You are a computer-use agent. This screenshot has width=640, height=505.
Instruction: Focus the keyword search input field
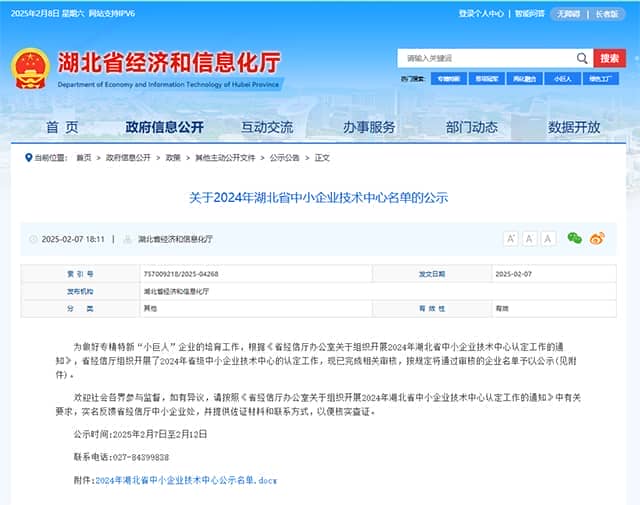(485, 58)
